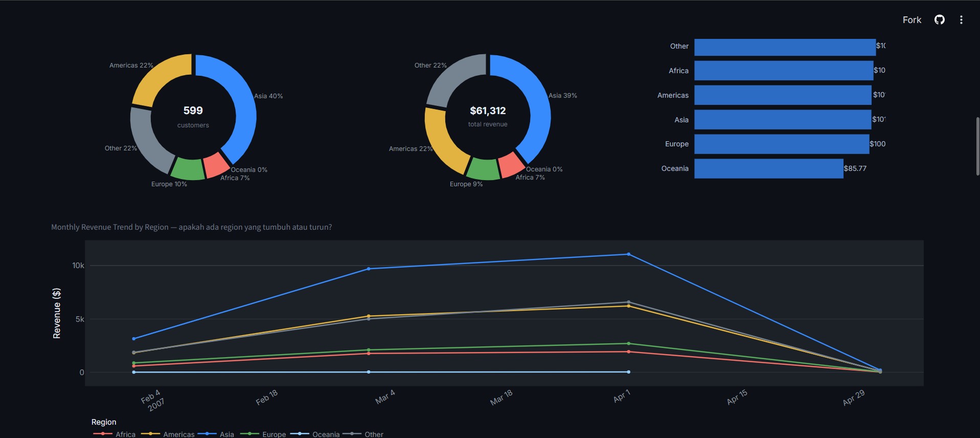Click the "Revenue ($)" axis title
This screenshot has width=980, height=438.
(x=57, y=313)
